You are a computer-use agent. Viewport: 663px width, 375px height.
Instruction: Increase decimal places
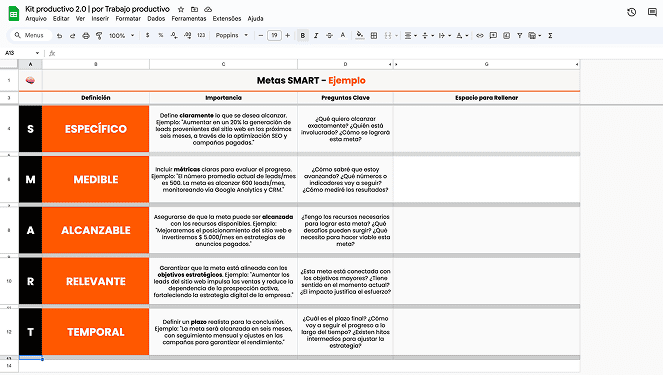188,36
